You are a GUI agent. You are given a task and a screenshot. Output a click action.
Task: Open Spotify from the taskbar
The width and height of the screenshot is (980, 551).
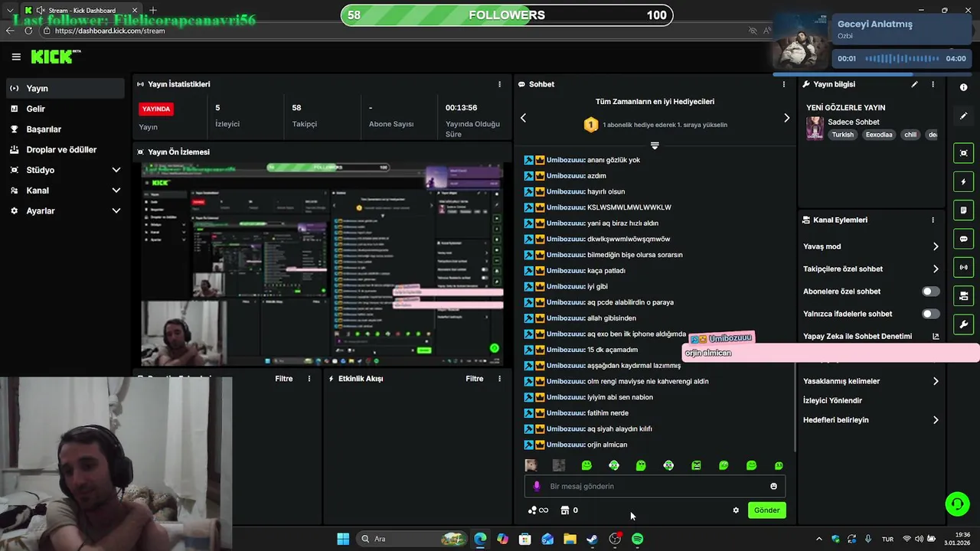[x=638, y=539]
